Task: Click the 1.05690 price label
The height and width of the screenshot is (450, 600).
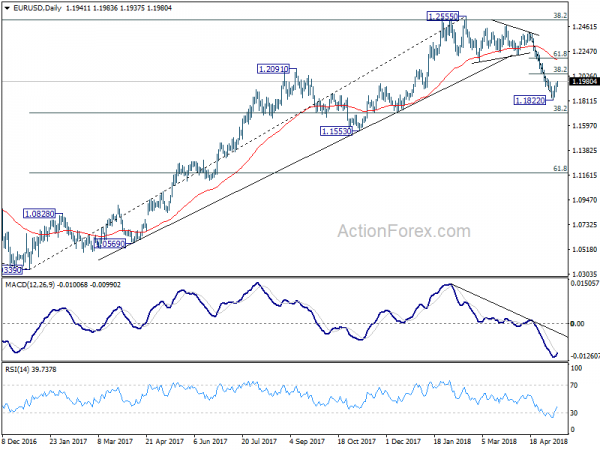Action: (x=110, y=244)
